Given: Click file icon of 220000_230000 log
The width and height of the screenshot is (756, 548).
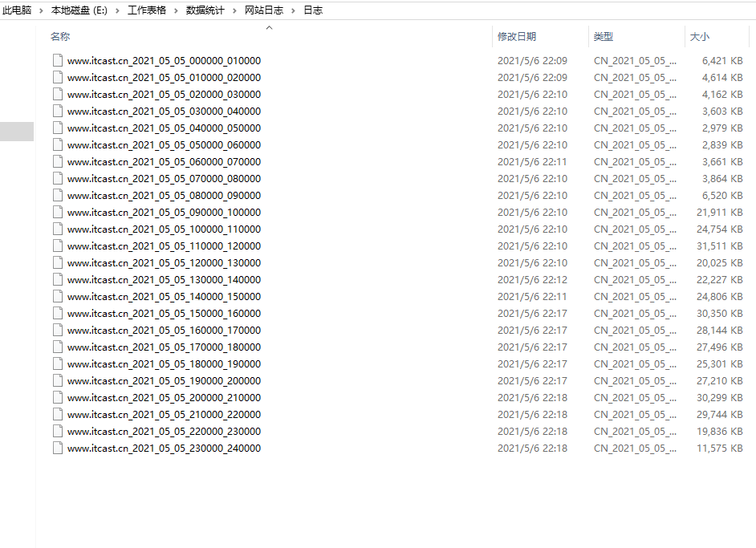Looking at the screenshot, I should tap(58, 432).
